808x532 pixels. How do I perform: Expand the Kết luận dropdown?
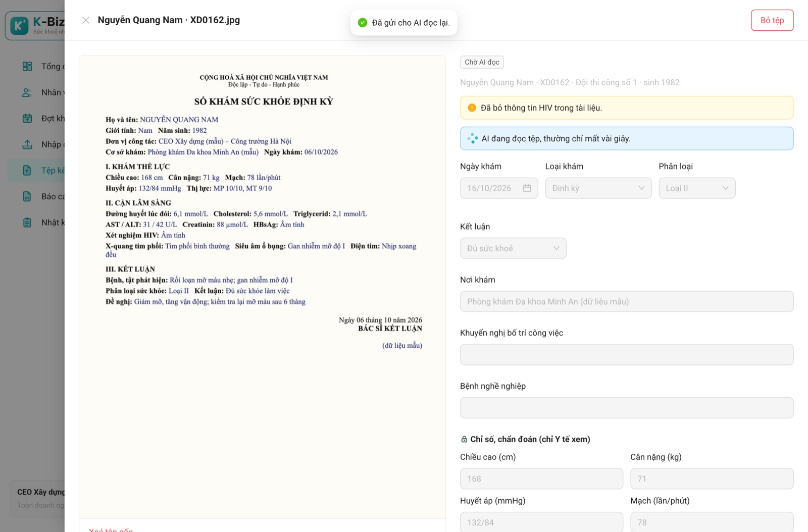tap(513, 248)
